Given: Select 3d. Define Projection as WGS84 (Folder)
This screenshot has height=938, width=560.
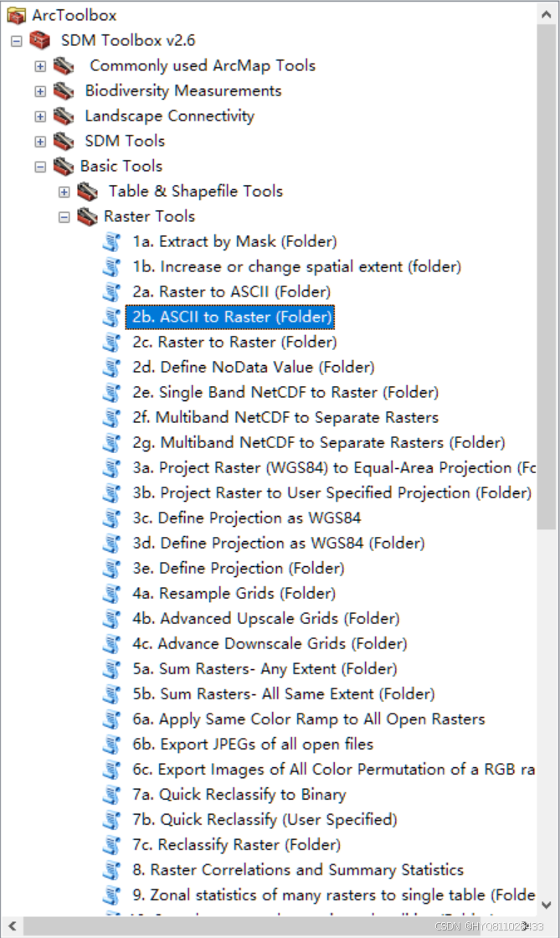Looking at the screenshot, I should (x=279, y=544).
